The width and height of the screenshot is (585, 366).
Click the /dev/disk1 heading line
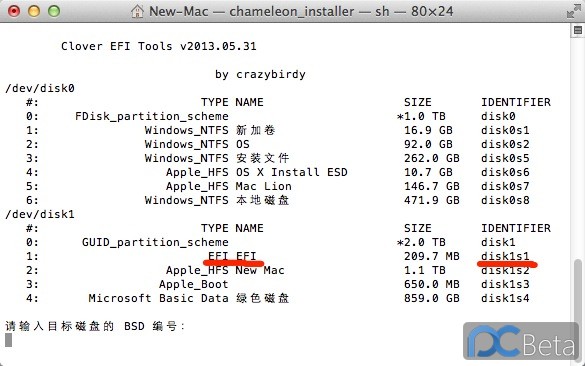pyautogui.click(x=40, y=215)
